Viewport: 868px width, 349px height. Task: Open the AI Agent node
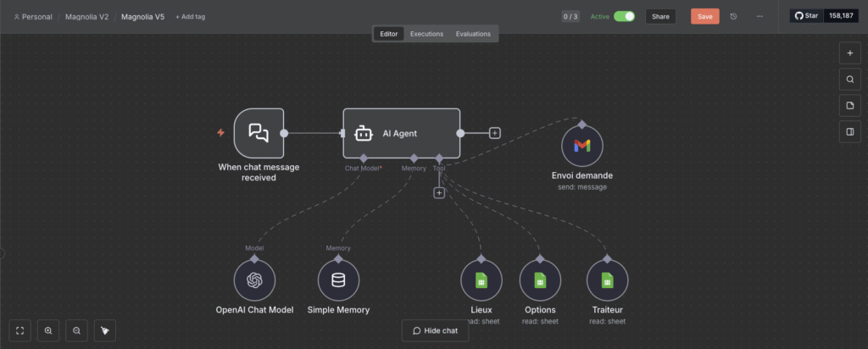[401, 133]
